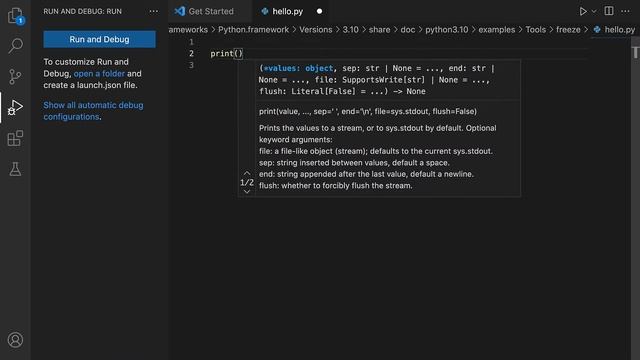
Task: Open the Search view icon
Action: click(x=16, y=46)
